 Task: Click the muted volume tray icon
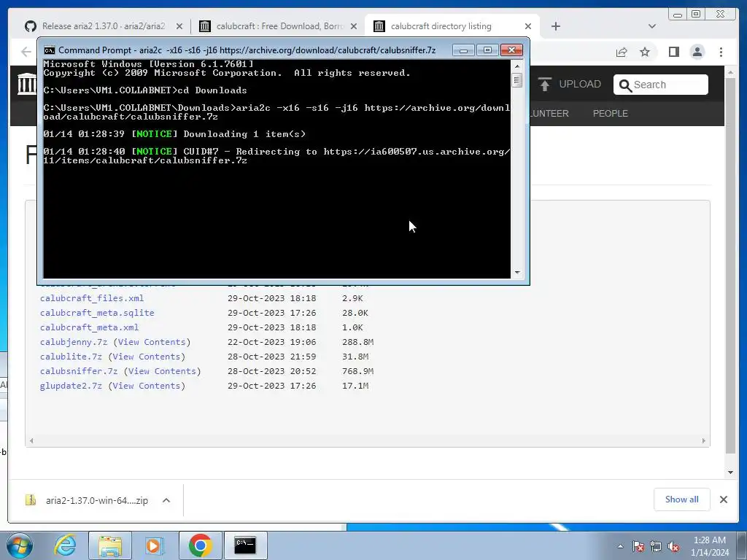coord(673,546)
